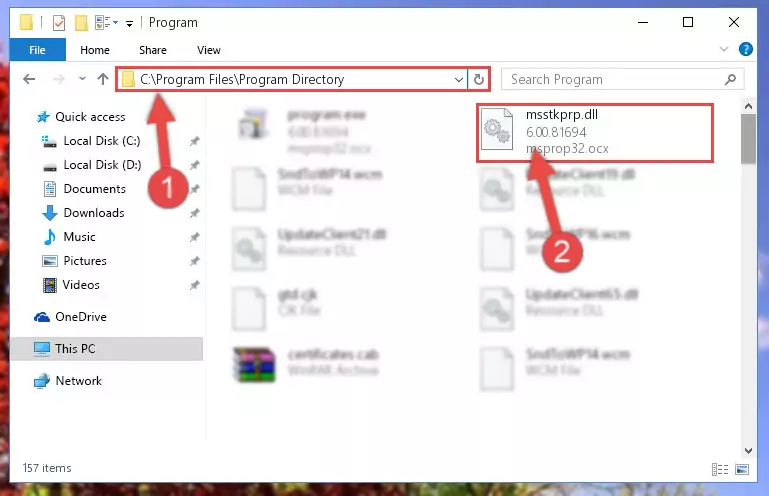Image resolution: width=769 pixels, height=496 pixels.
Task: Switch to details view layout icon
Action: [x=719, y=470]
